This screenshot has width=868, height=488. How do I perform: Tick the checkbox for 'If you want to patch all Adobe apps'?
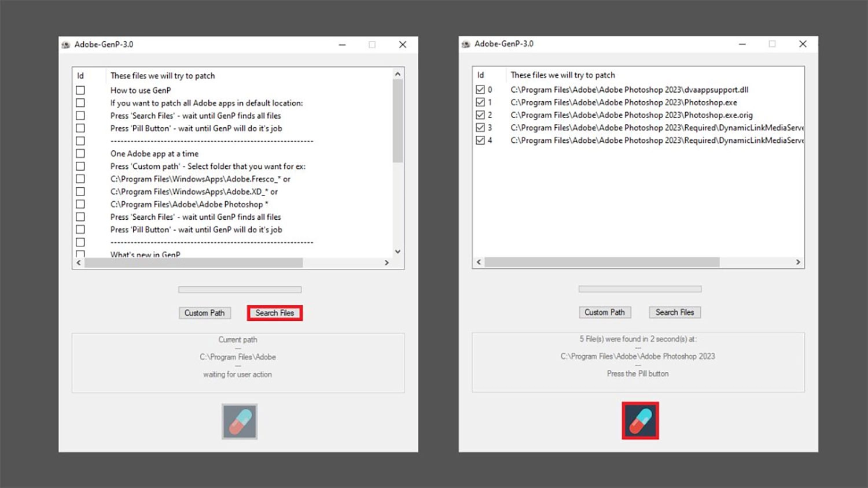pos(80,103)
